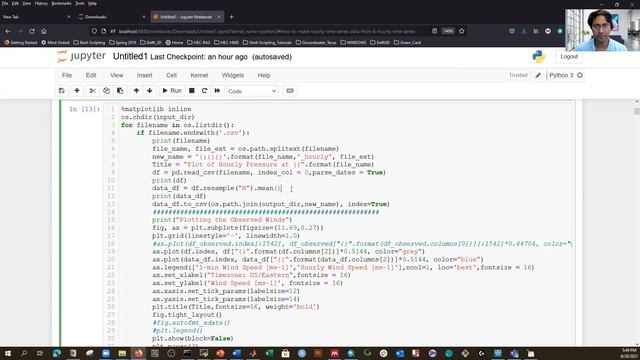Open the Firefox History menu
This screenshot has width=640, height=360.
(41, 3)
